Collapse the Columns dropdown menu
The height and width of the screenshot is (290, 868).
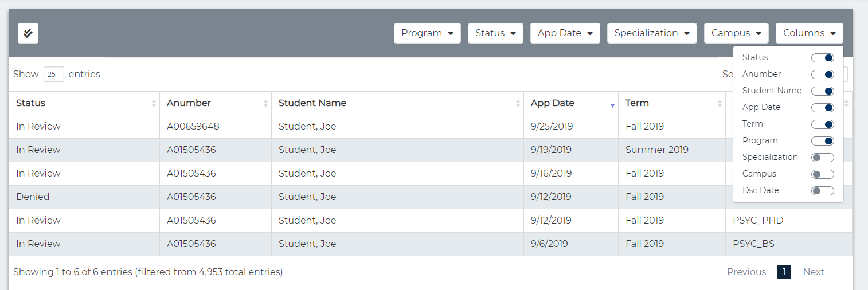(x=809, y=33)
